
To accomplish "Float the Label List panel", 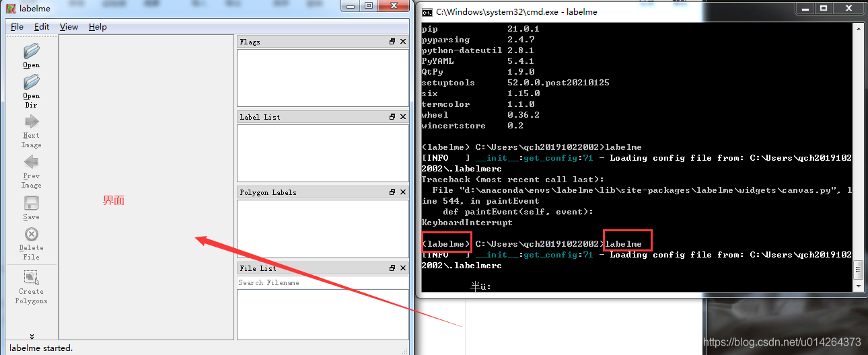I will [392, 117].
